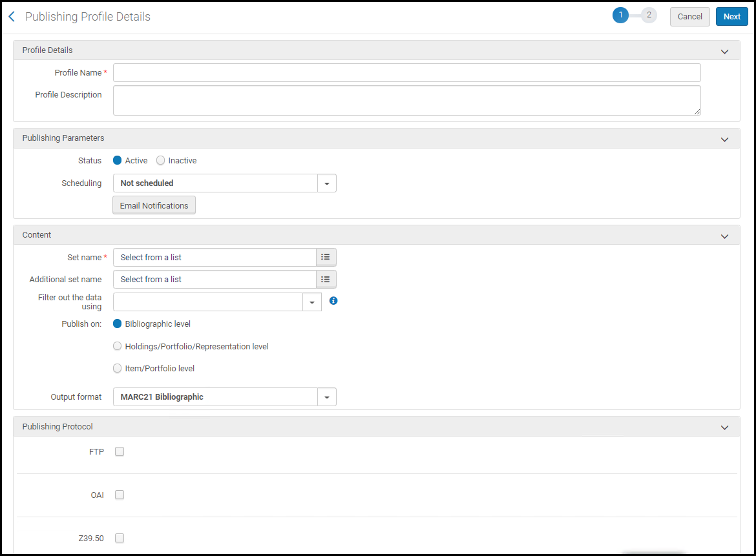
Task: Open the Additional set name list picker icon
Action: point(326,280)
